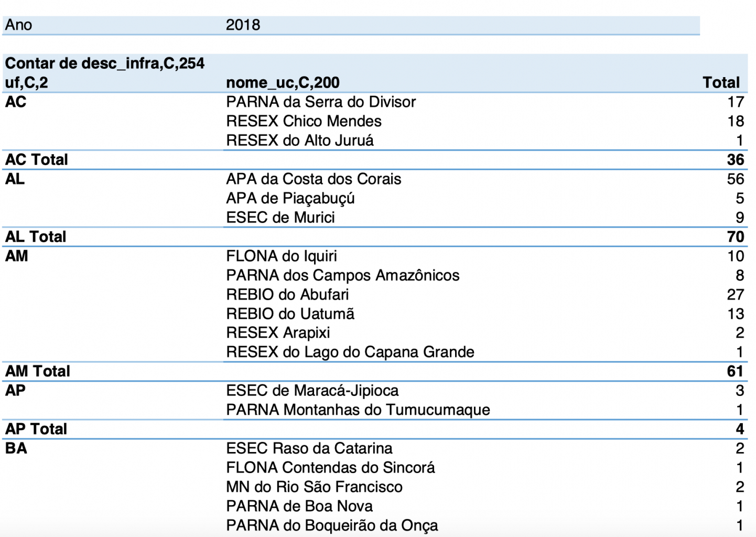Select the nome_uc,C,200 column header
The image size is (756, 537).
point(283,82)
